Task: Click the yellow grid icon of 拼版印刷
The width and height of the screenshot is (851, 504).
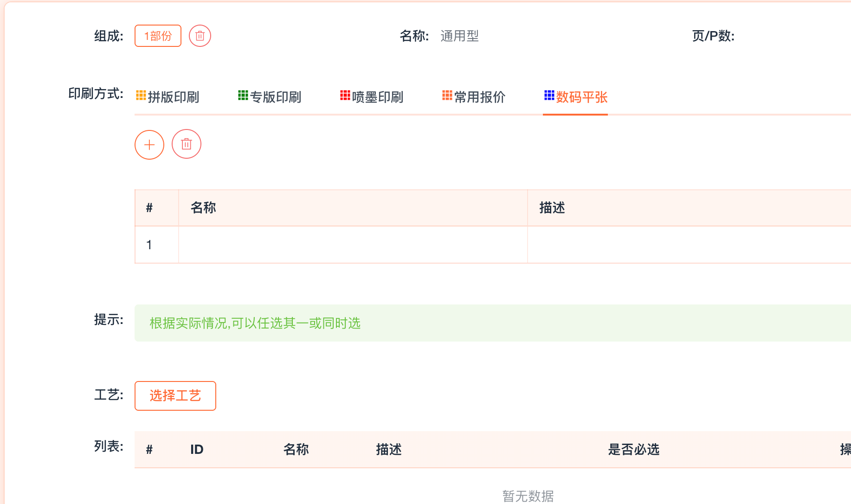Action: 141,95
